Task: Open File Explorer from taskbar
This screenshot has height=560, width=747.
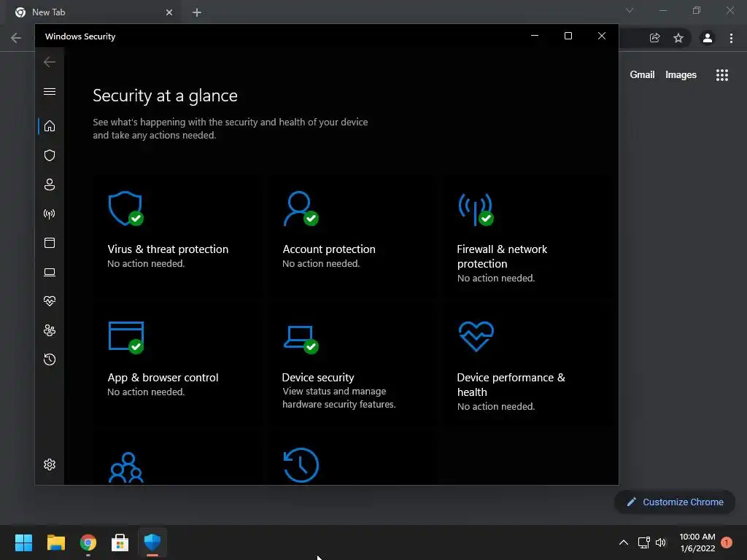Action: 55,542
